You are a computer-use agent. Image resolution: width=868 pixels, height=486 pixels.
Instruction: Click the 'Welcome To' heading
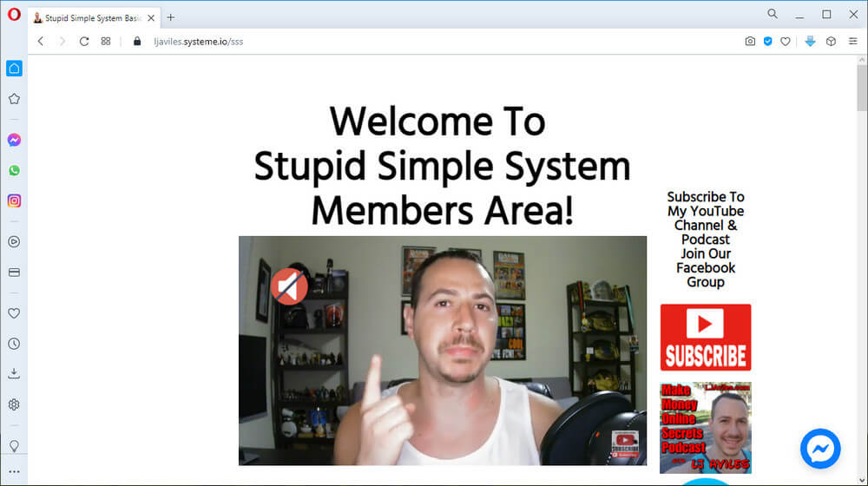click(437, 121)
